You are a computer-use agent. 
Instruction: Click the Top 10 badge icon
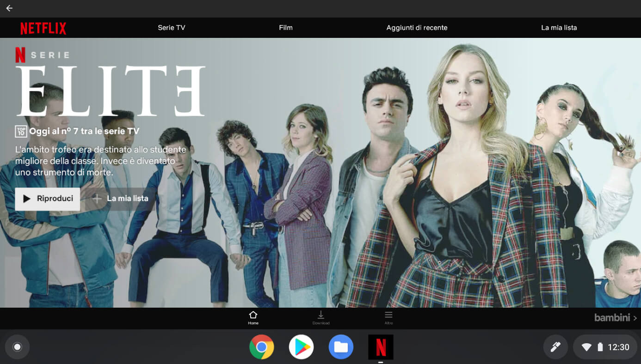(21, 131)
